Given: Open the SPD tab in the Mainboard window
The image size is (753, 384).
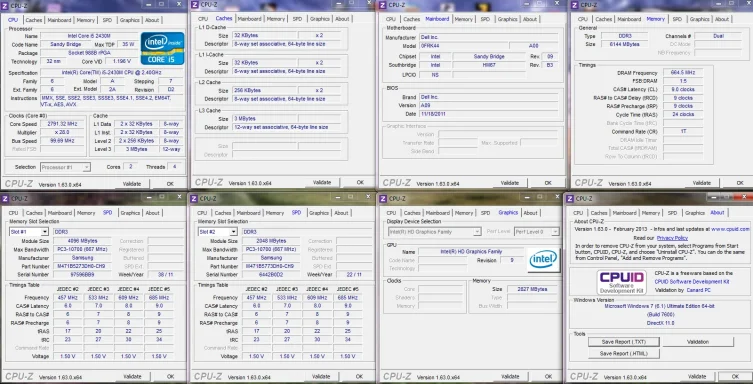Looking at the screenshot, I should (485, 19).
